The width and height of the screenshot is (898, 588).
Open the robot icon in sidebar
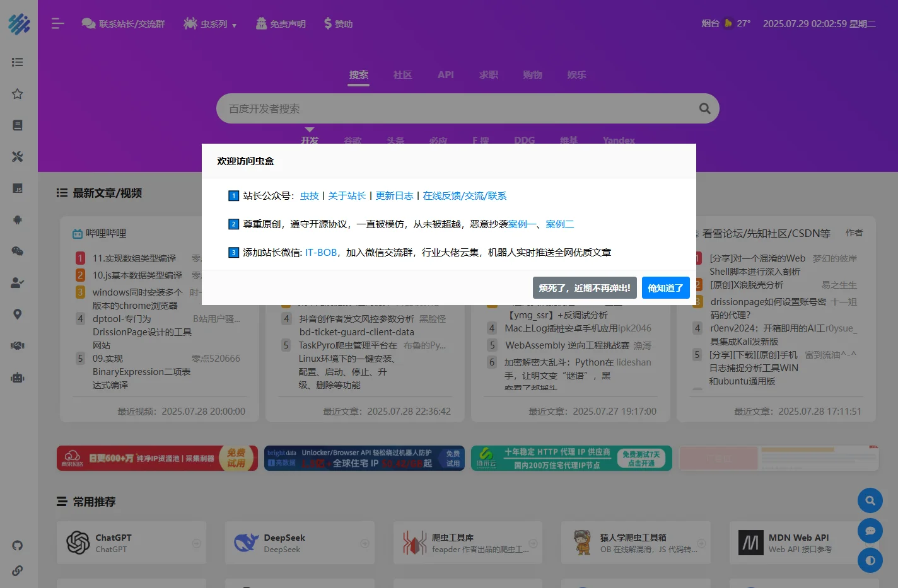(18, 377)
